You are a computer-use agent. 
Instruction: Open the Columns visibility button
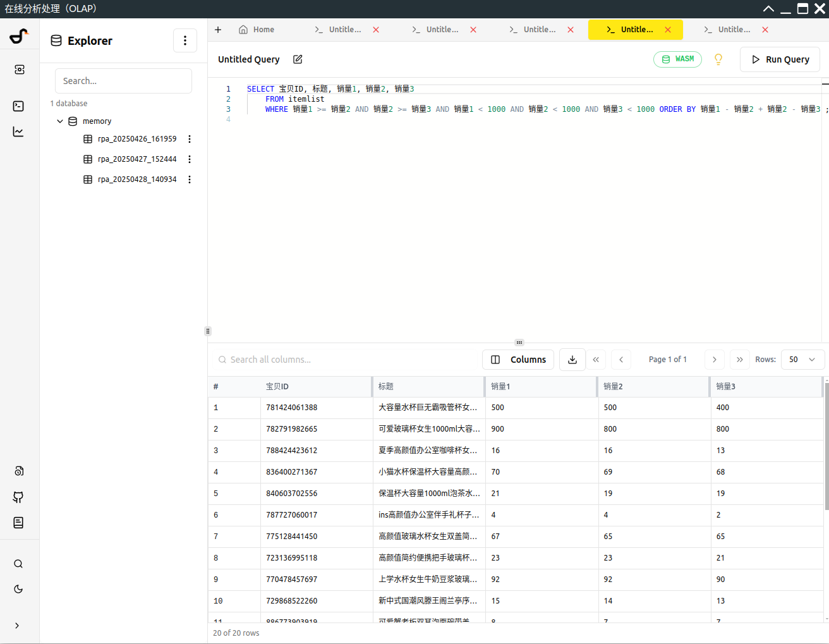(x=519, y=360)
